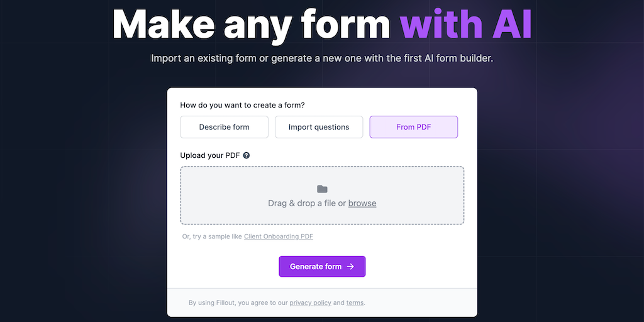The image size is (644, 322).
Task: Select the Import questions option
Action: 319,127
